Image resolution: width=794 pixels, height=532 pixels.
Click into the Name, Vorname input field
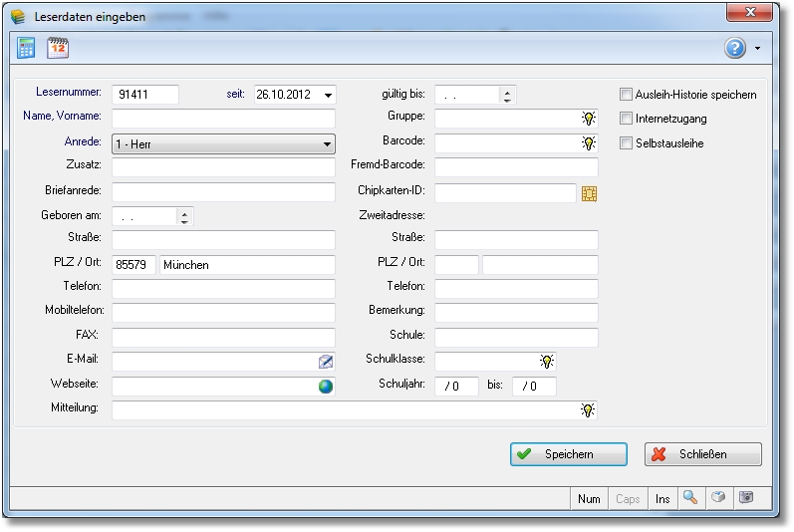click(x=223, y=120)
